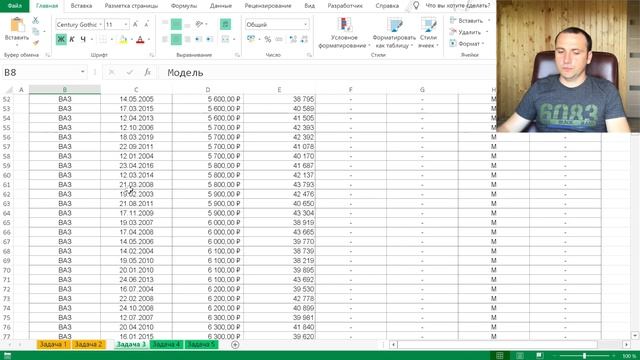640x360 pixels.
Task: Switch to the Формулы tab
Action: point(184,6)
